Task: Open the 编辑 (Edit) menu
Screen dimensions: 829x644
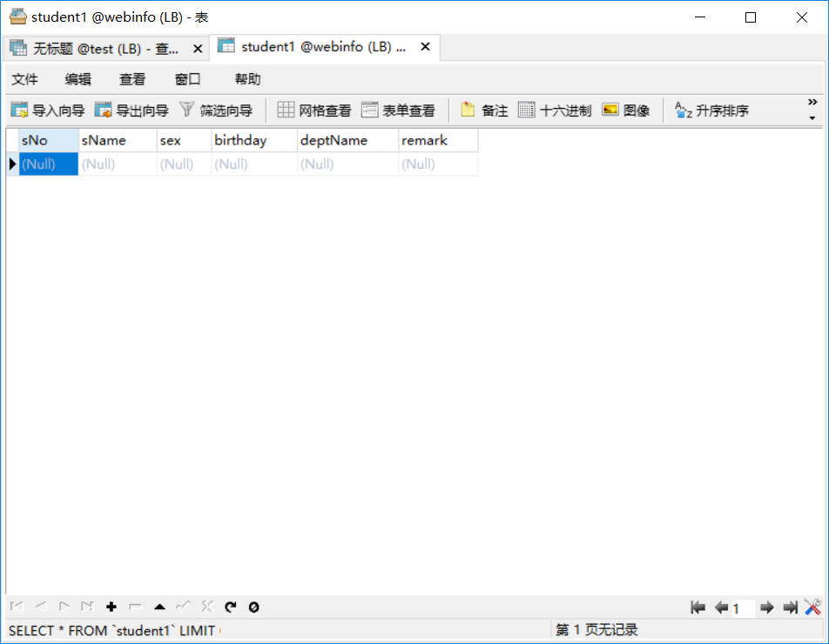Action: coord(78,79)
